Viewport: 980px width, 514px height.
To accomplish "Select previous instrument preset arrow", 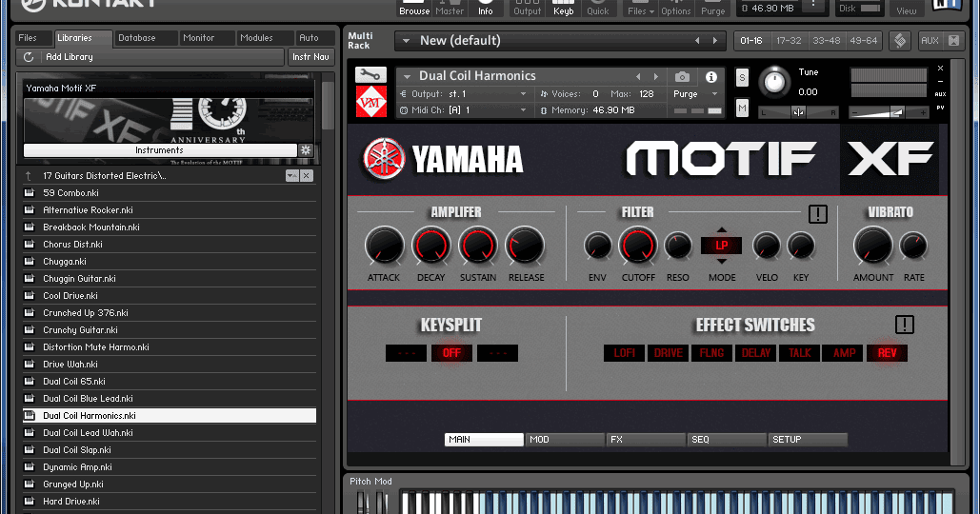I will (x=638, y=77).
